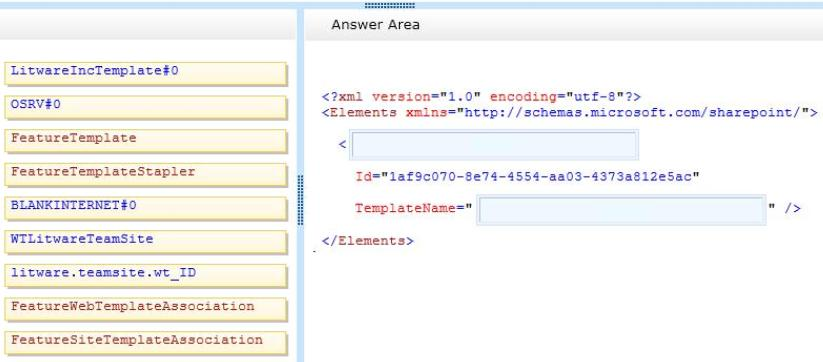Select the FeatureWebTemplateAssociation tile
Image resolution: width=823 pixels, height=362 pixels.
(145, 308)
